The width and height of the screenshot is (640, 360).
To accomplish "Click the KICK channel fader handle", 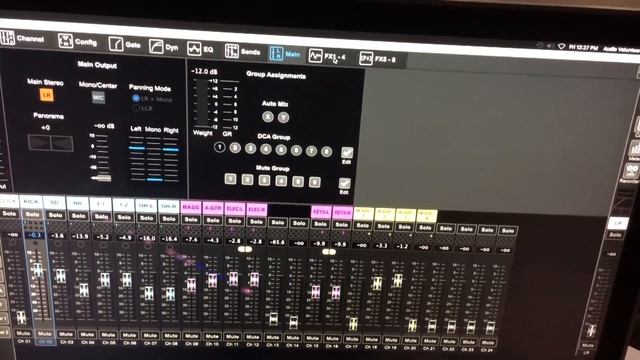I will 38,269.
